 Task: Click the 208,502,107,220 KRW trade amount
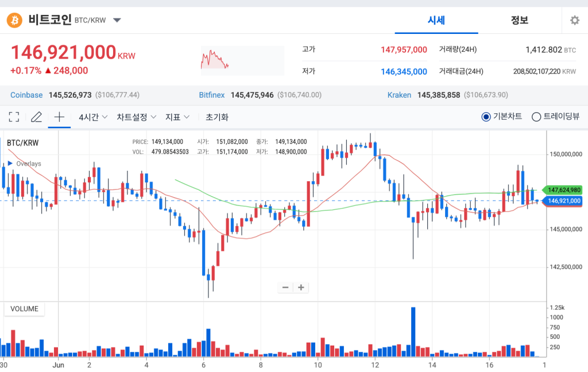click(544, 71)
